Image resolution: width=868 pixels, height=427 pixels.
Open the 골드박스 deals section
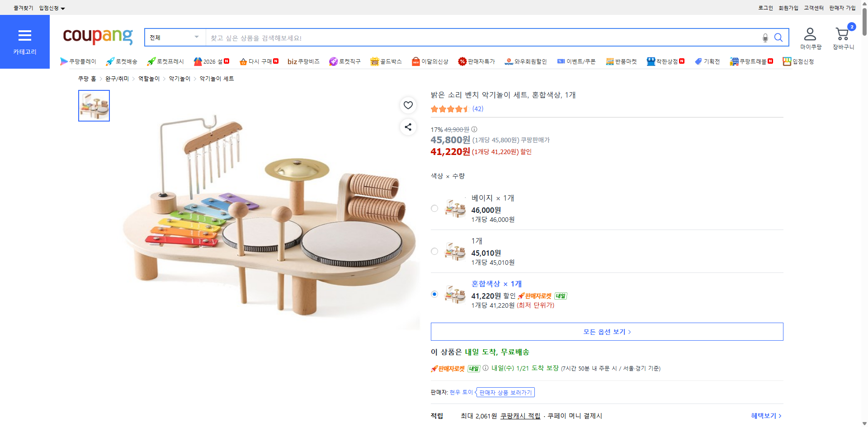(386, 61)
